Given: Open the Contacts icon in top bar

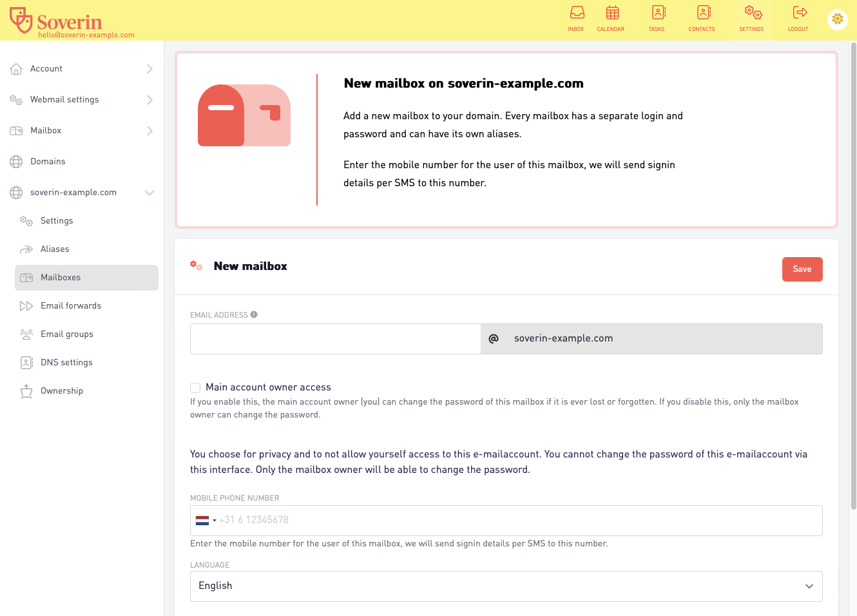Looking at the screenshot, I should click(x=704, y=12).
